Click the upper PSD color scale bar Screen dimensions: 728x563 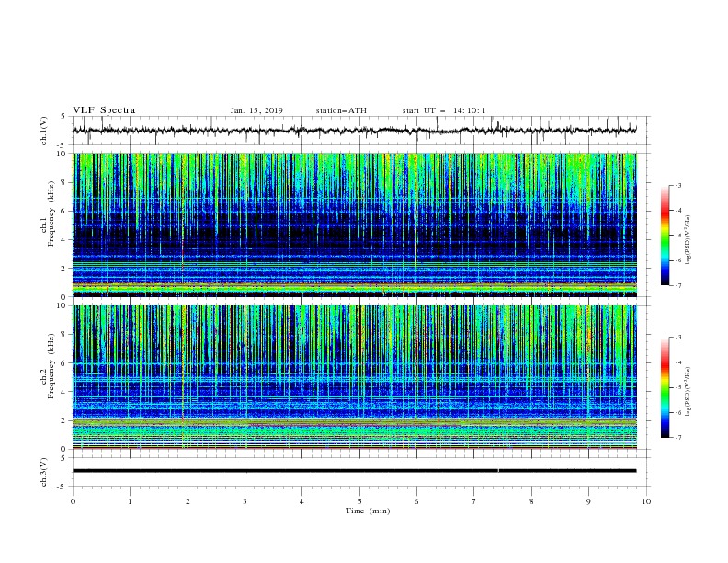click(665, 236)
